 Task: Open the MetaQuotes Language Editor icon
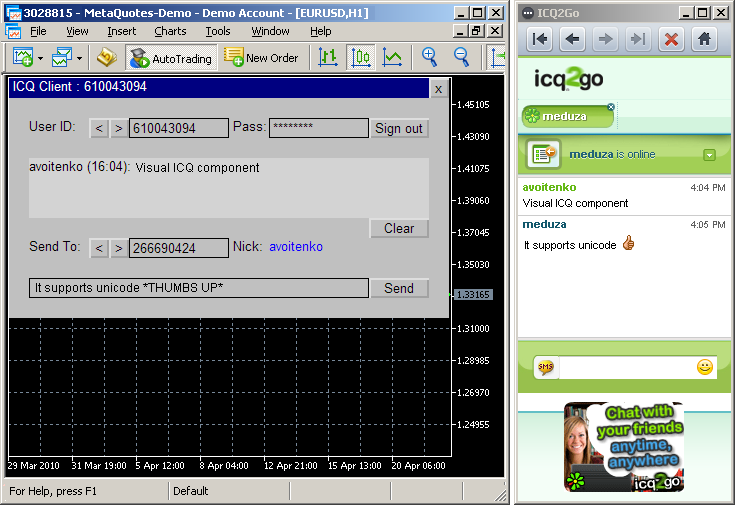click(x=107, y=58)
